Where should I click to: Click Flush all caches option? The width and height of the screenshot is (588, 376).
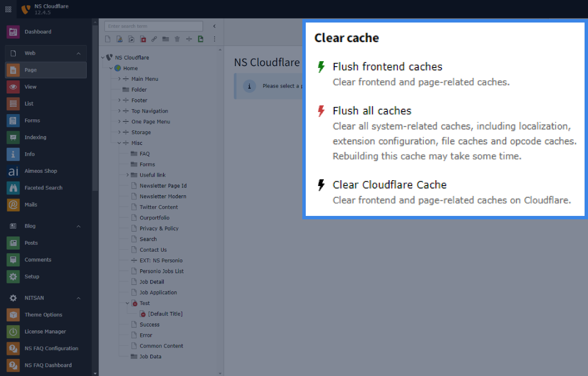point(372,111)
